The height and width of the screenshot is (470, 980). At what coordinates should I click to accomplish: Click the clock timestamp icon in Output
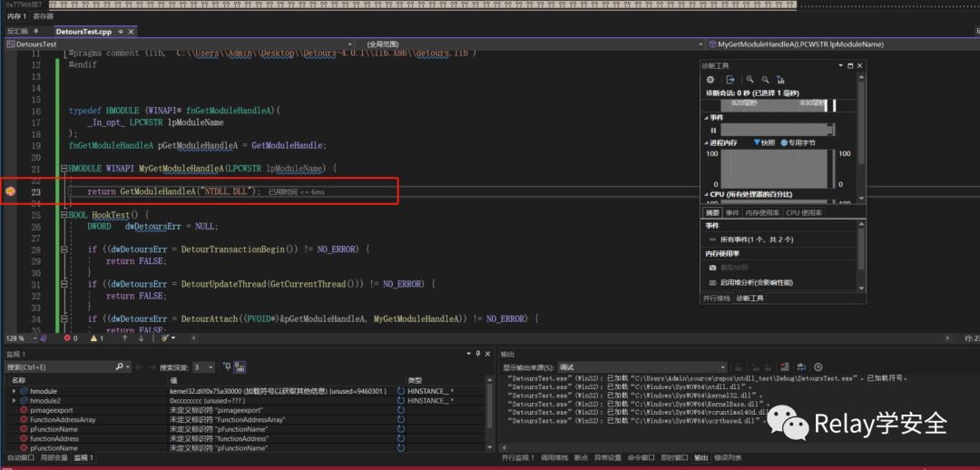click(x=818, y=367)
